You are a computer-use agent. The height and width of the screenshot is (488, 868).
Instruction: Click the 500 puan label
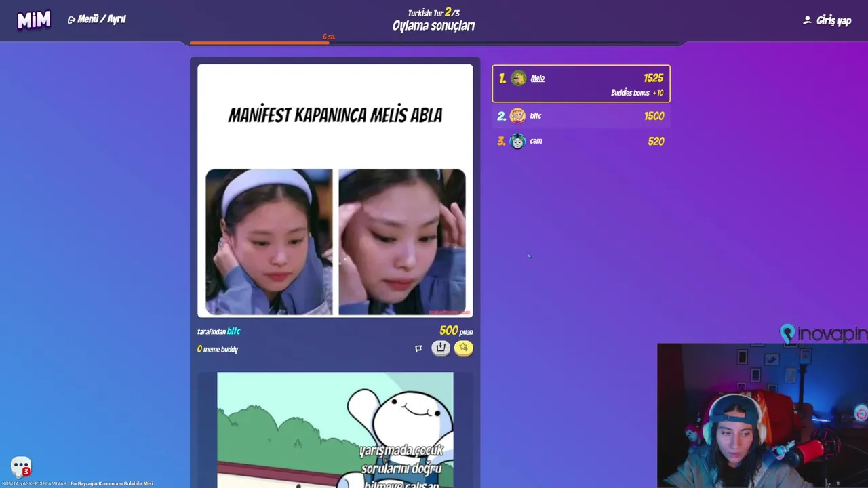456,331
